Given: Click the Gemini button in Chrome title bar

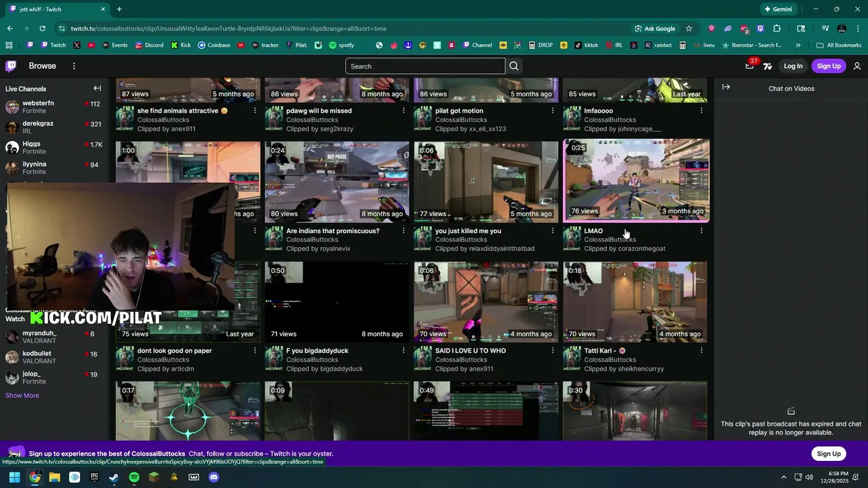Looking at the screenshot, I should tap(778, 9).
